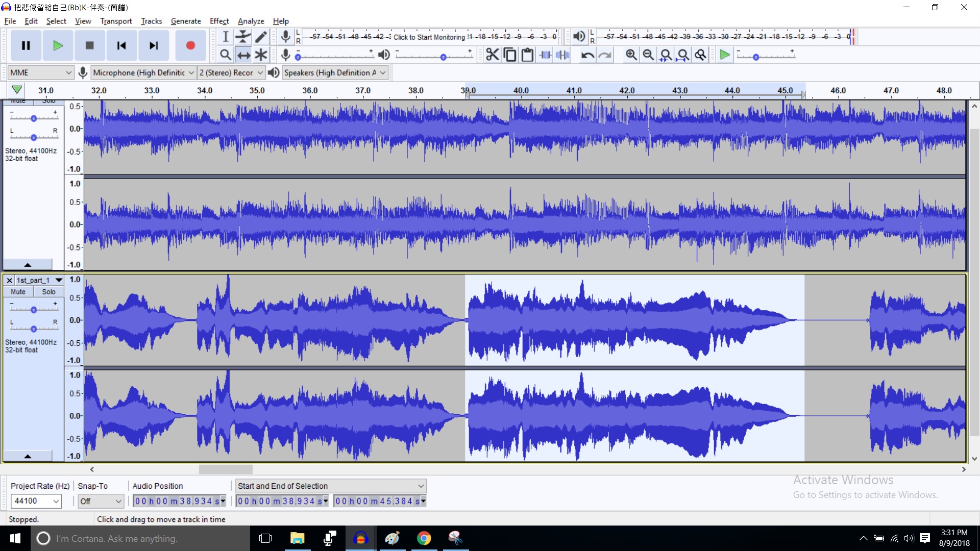980x551 pixels.
Task: Undo the last action
Action: [587, 55]
